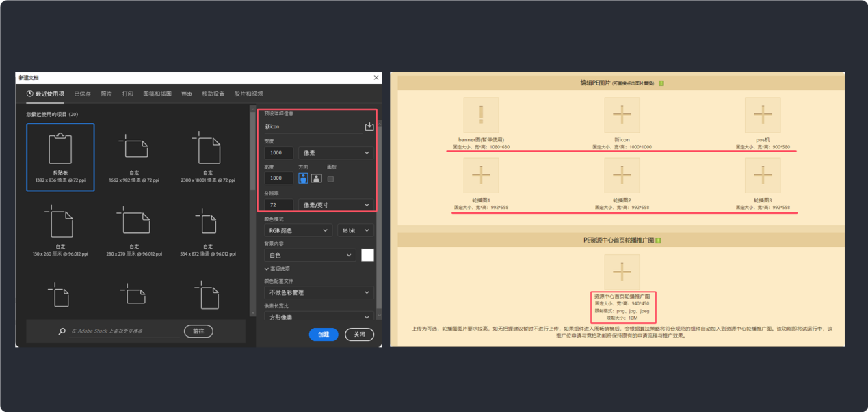
Task: Click the clock icon on 最近使用项 tab
Action: (x=30, y=94)
